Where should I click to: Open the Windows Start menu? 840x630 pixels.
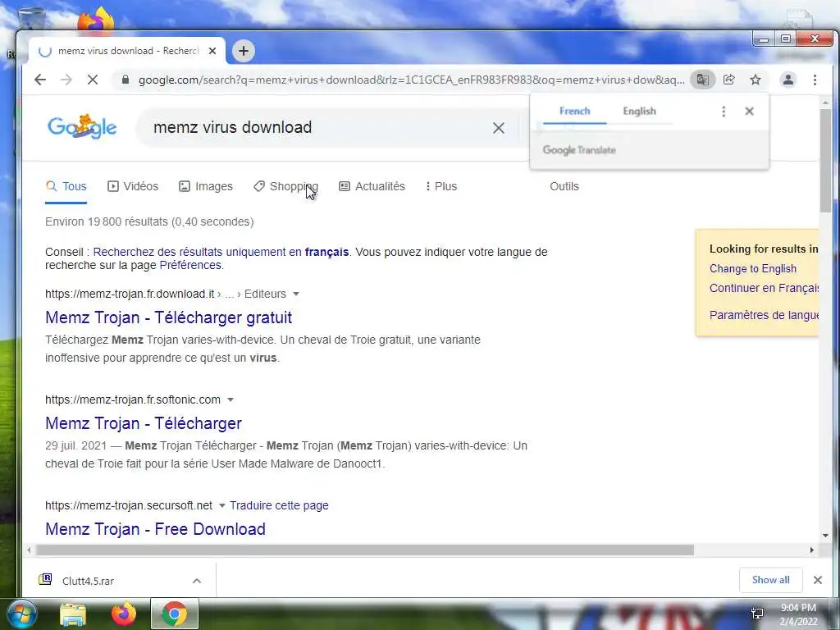click(x=21, y=614)
